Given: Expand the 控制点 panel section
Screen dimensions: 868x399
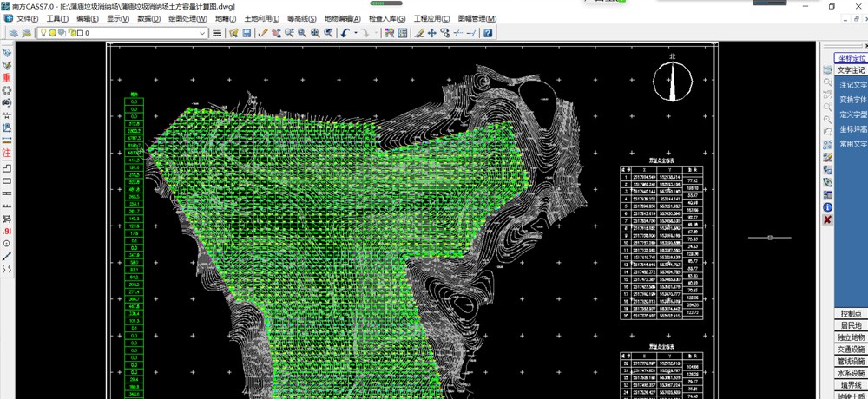Looking at the screenshot, I should [851, 313].
